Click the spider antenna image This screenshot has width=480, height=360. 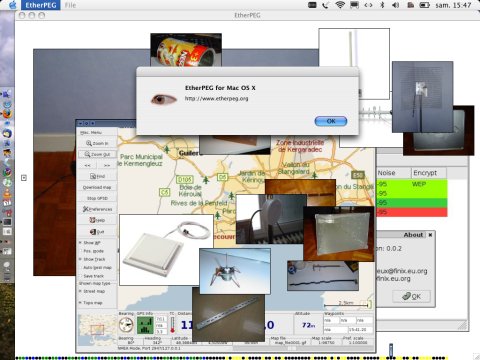tap(235, 271)
